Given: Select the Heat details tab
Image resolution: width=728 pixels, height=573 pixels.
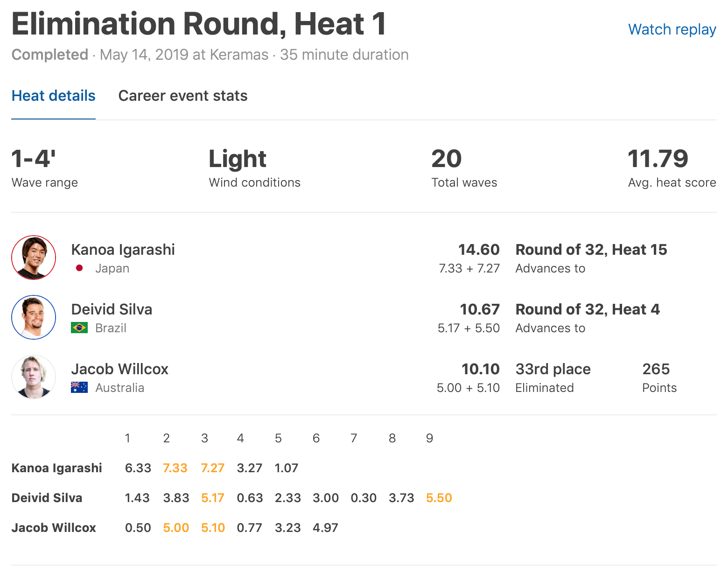Looking at the screenshot, I should point(53,96).
